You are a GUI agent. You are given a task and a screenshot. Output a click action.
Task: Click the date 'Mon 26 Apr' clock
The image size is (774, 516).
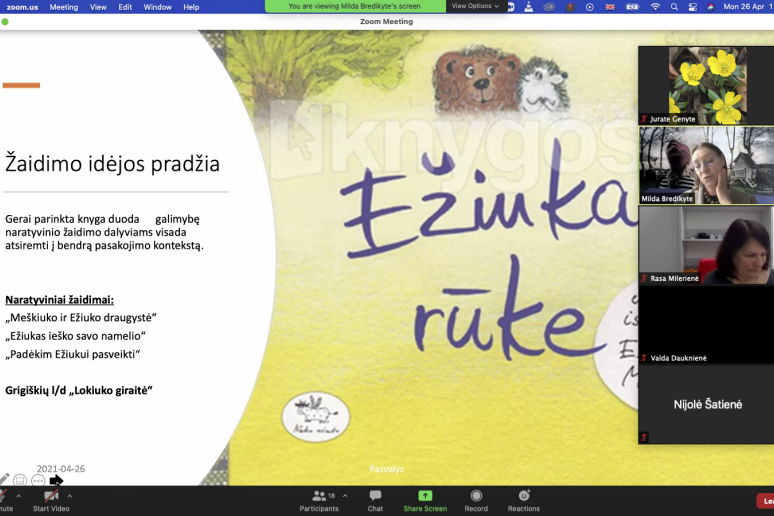743,6
